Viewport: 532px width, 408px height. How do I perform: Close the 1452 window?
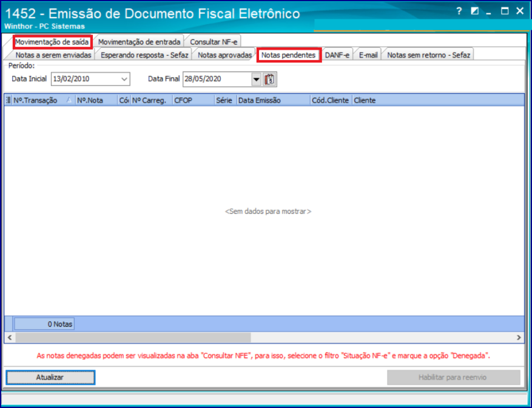click(520, 11)
